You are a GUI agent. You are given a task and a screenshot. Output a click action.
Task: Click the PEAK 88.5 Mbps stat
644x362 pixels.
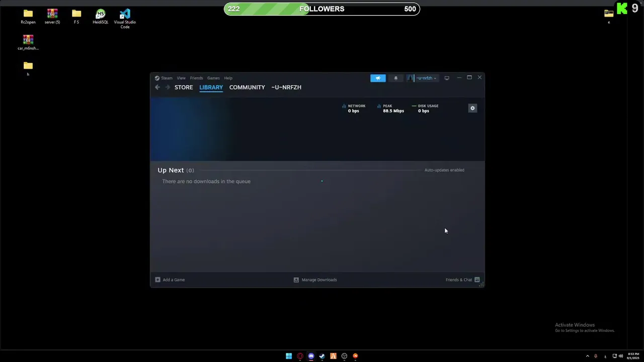coord(390,108)
